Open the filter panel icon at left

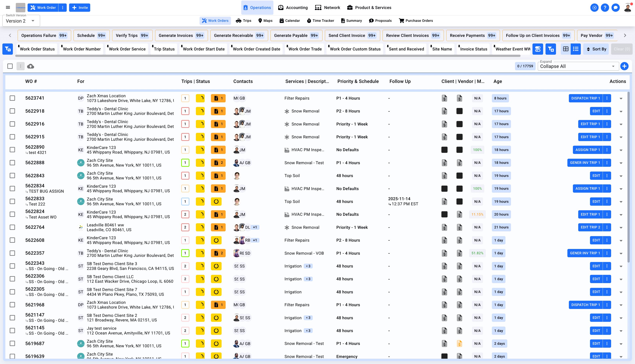[x=8, y=49]
